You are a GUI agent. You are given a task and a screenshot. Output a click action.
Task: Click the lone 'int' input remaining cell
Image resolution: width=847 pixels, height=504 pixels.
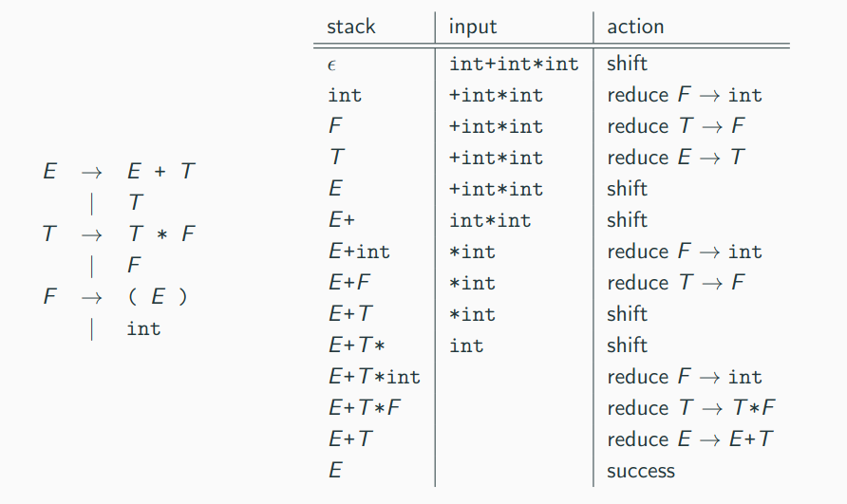[x=466, y=345]
